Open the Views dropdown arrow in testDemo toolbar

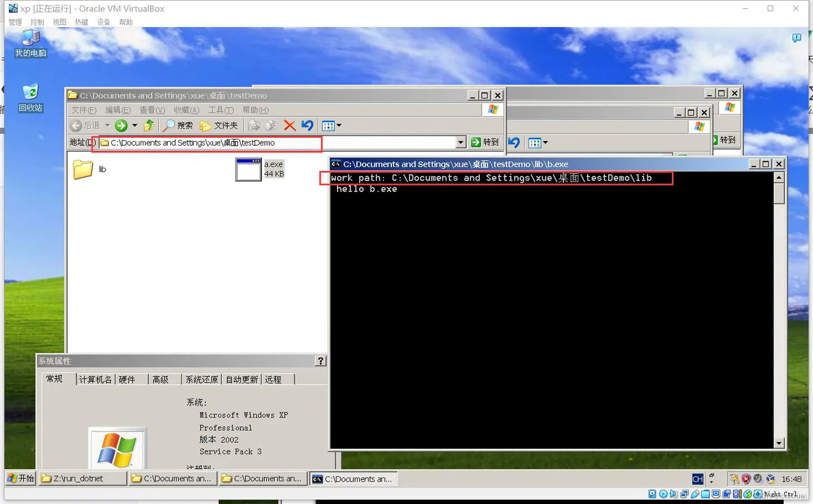tap(339, 125)
